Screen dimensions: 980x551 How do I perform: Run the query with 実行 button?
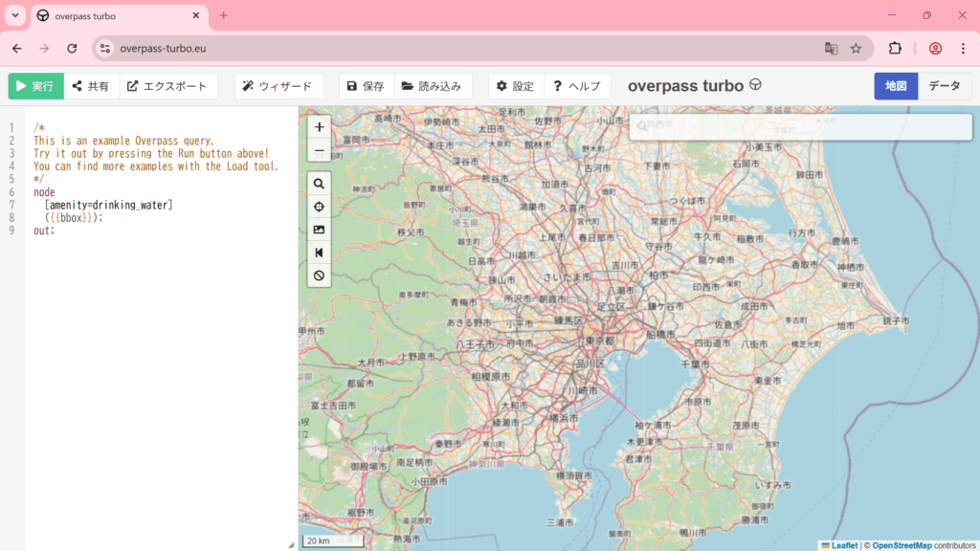(x=35, y=86)
